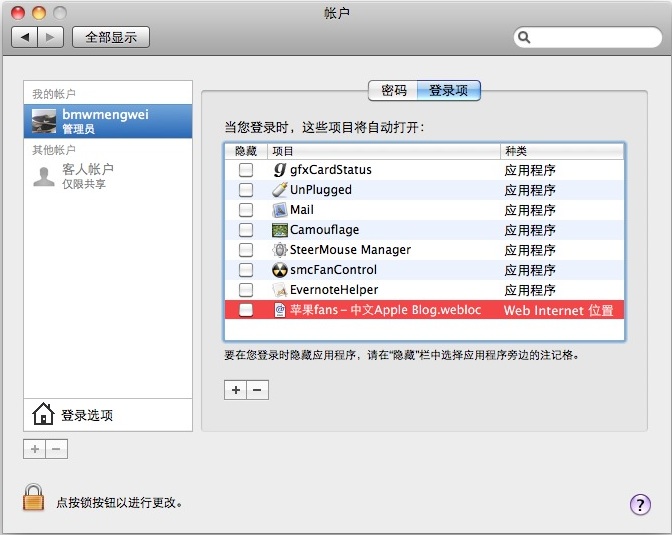Select the Mail name text
Screen dimensions: 672x535
(x=302, y=210)
